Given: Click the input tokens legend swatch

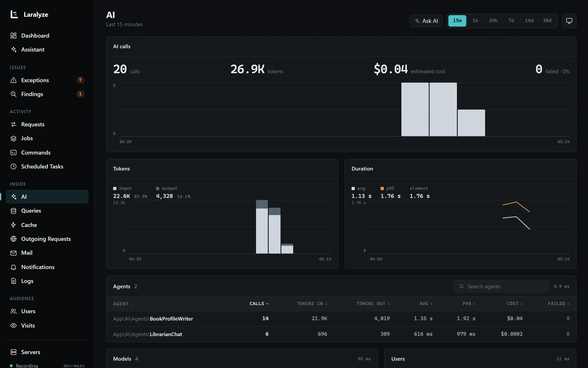Looking at the screenshot, I should (115, 188).
